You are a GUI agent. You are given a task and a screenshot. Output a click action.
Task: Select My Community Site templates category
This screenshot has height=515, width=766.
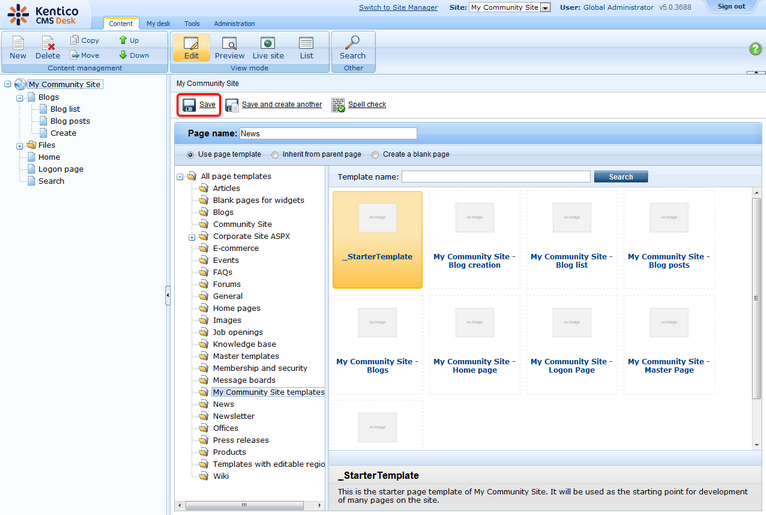coord(268,392)
